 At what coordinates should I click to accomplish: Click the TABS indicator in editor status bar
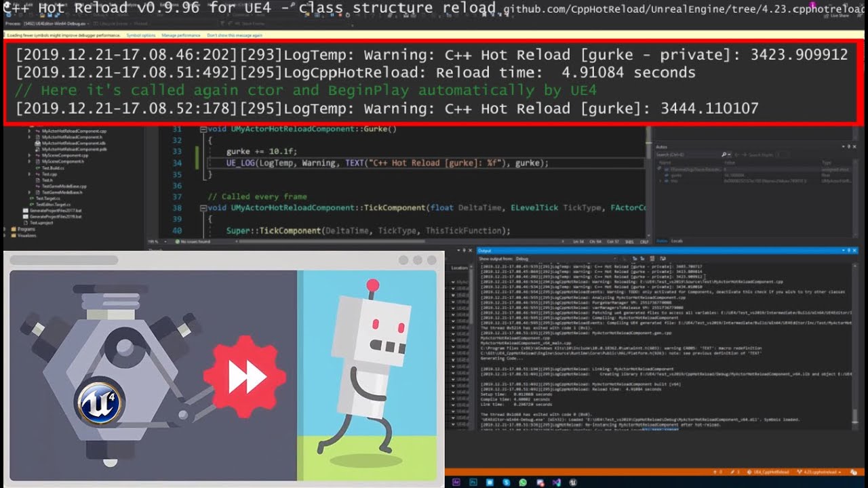click(x=629, y=241)
